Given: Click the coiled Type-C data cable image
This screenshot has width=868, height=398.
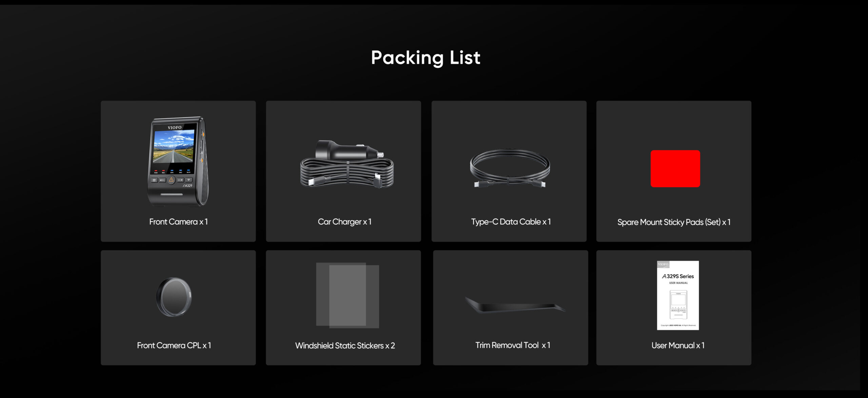Looking at the screenshot, I should click(510, 168).
